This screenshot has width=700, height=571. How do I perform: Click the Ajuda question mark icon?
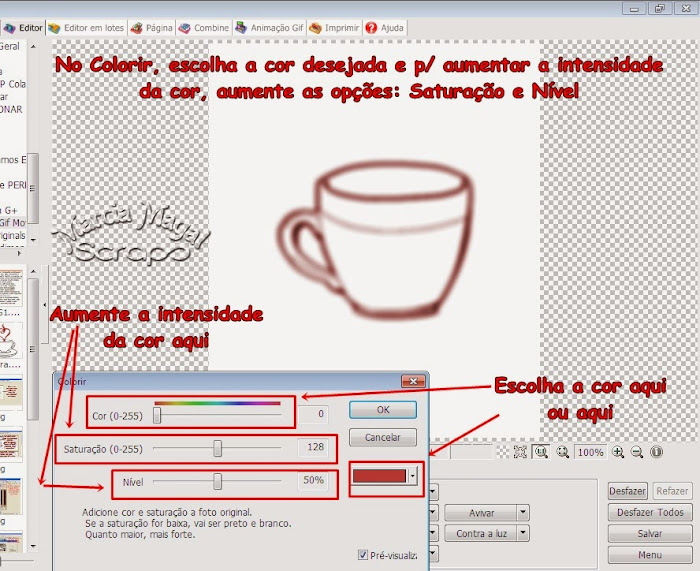pyautogui.click(x=371, y=28)
